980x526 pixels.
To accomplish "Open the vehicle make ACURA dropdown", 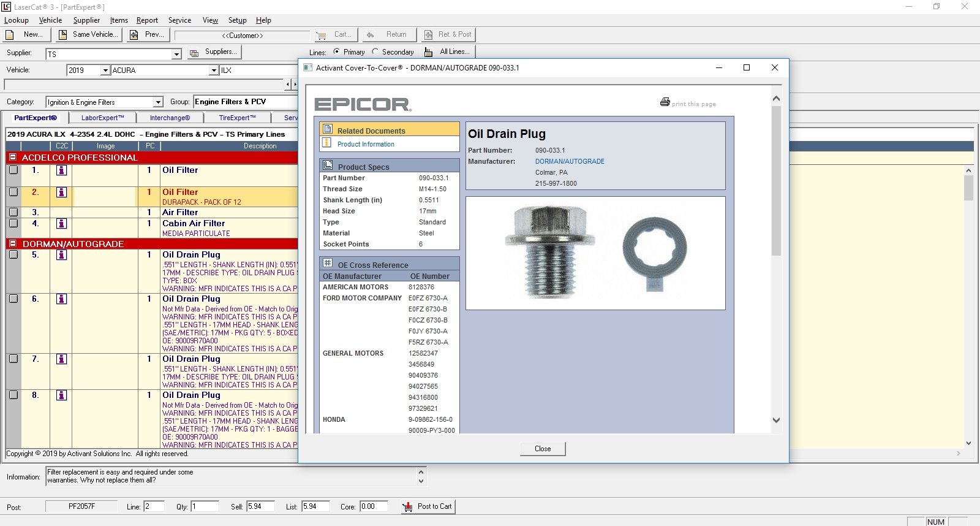I will pos(214,71).
